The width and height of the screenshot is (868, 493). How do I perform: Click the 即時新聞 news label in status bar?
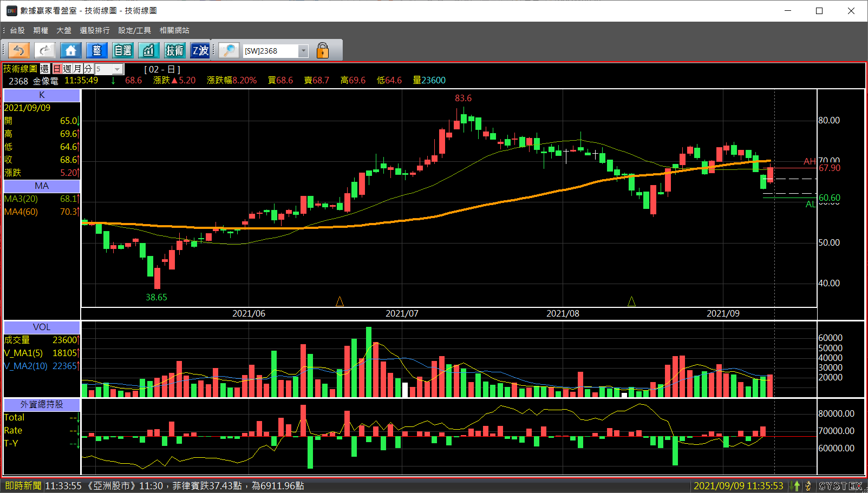[x=23, y=486]
